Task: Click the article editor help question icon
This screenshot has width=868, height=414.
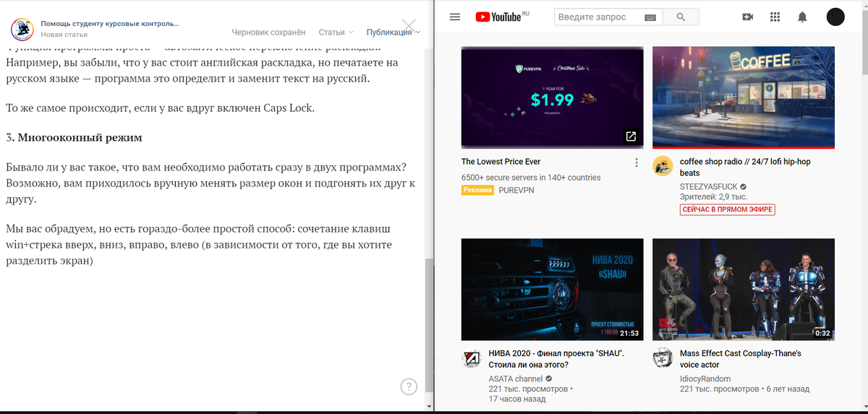Action: click(x=409, y=387)
